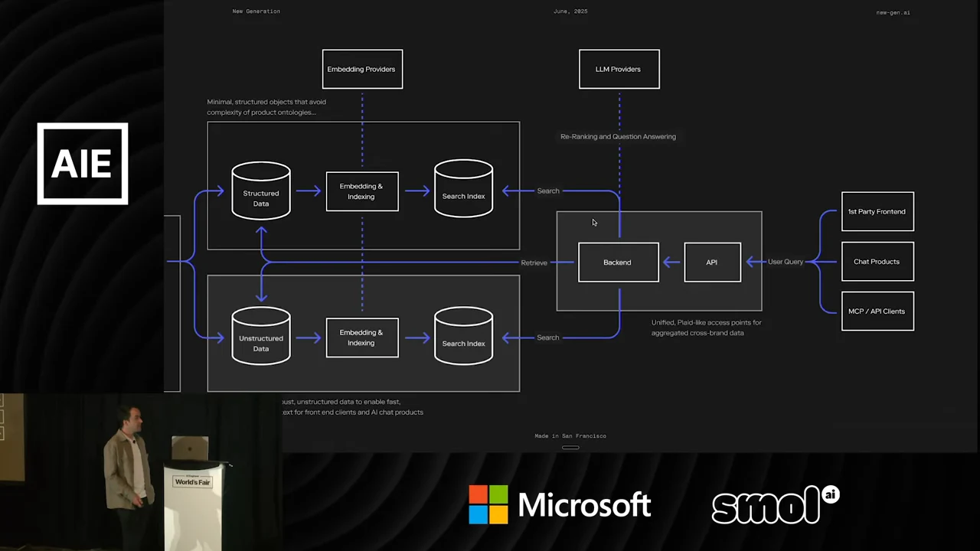Viewport: 980px width, 551px height.
Task: Click the AIE logo
Action: (x=83, y=164)
